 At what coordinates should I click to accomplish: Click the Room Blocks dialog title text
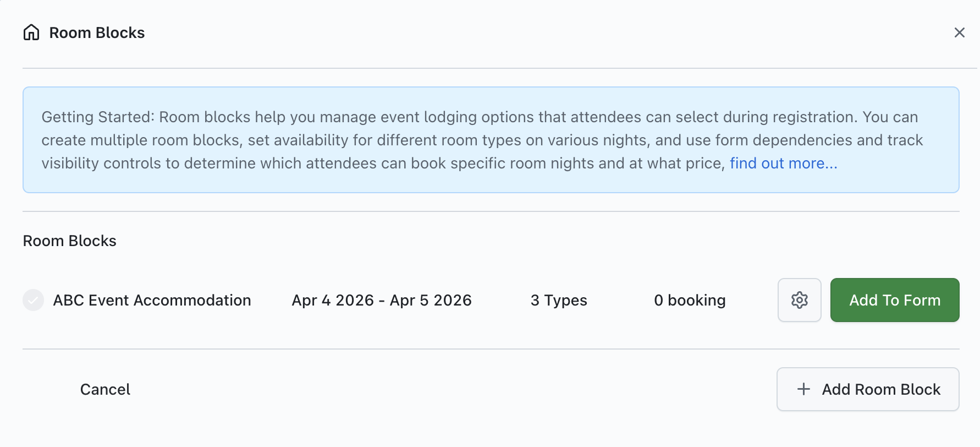click(x=97, y=32)
